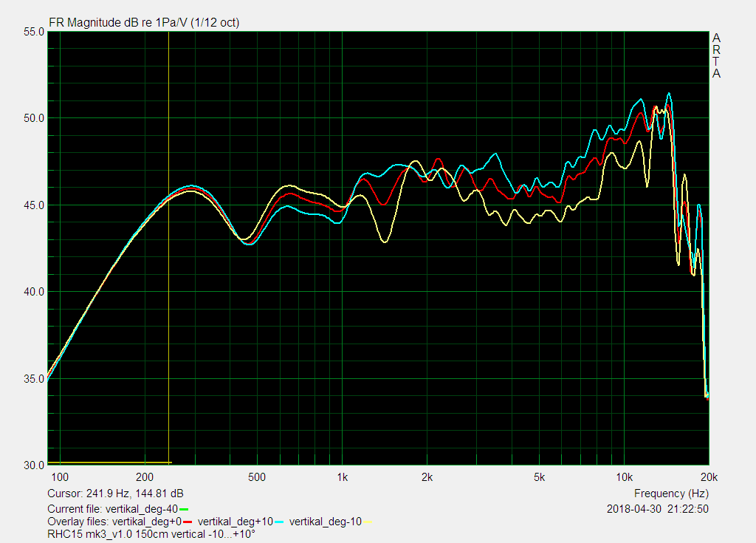
Task: Click the 10k frequency axis label
Action: [625, 477]
